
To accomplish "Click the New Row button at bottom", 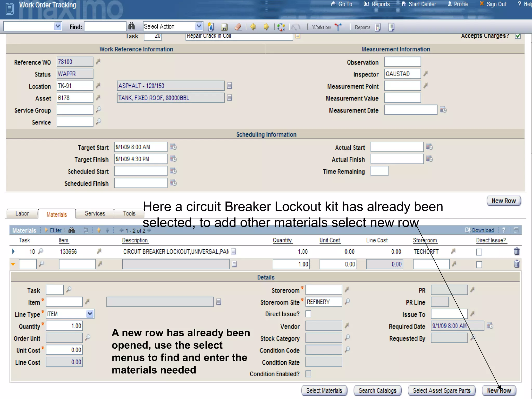I will tap(499, 390).
